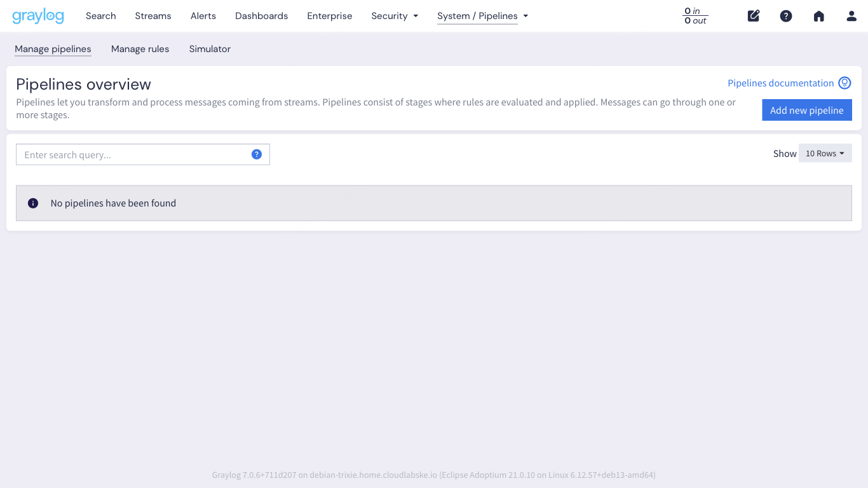Open the Dashboards section
This screenshot has height=488, width=868.
click(261, 16)
